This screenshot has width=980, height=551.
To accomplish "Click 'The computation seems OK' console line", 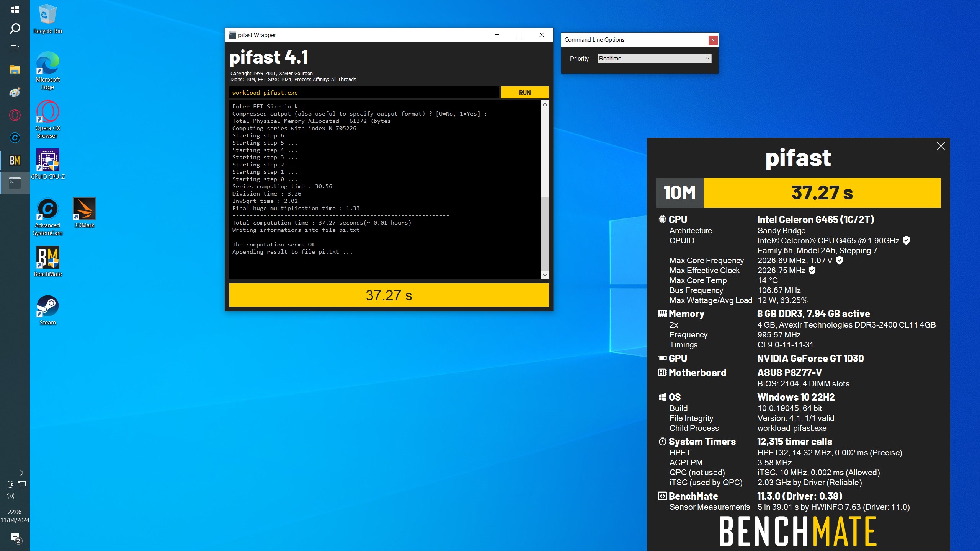I will click(273, 245).
